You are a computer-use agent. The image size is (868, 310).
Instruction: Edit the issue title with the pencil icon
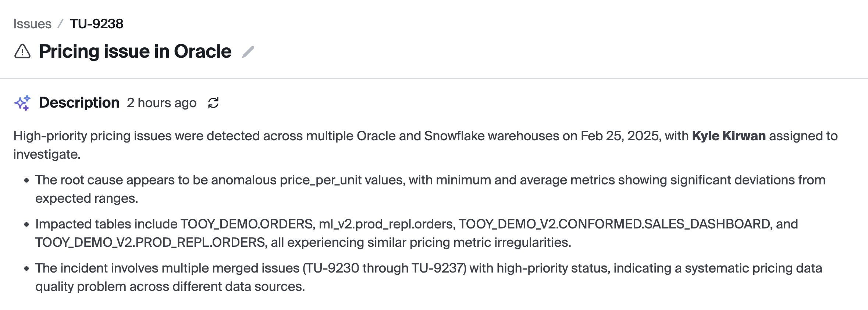click(248, 52)
